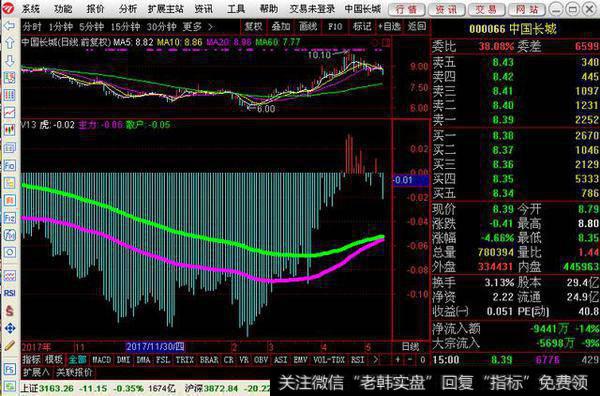Select the TRIX indicator tab

(184, 360)
